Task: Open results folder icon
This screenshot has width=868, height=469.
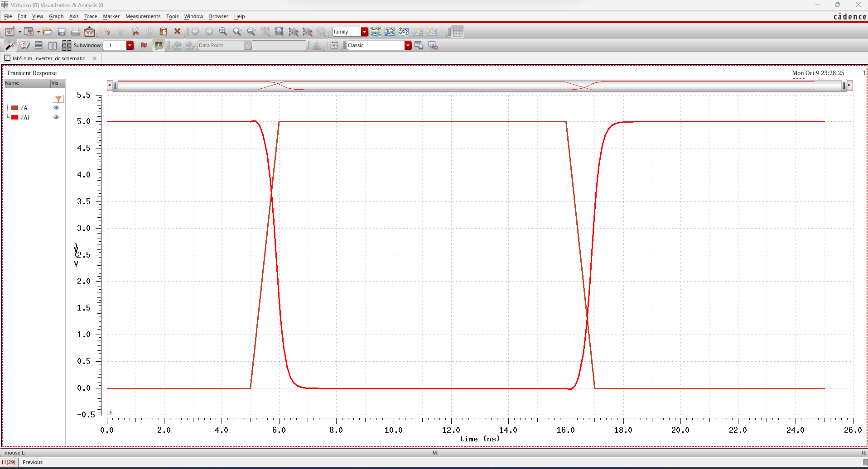Action: coord(48,32)
